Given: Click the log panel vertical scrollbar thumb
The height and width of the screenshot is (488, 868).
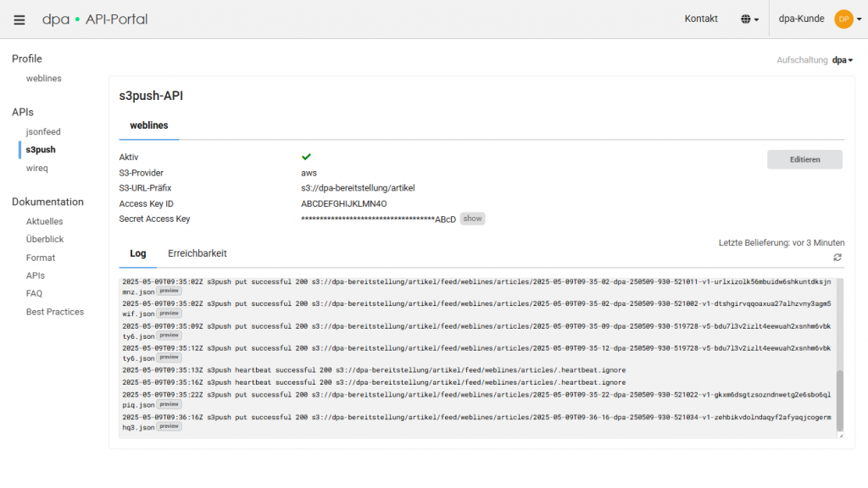Looking at the screenshot, I should coord(840,400).
